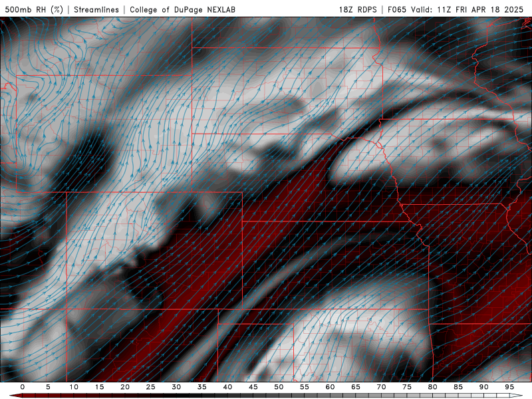Click the "45" scale label
The image size is (532, 399).
(253, 387)
